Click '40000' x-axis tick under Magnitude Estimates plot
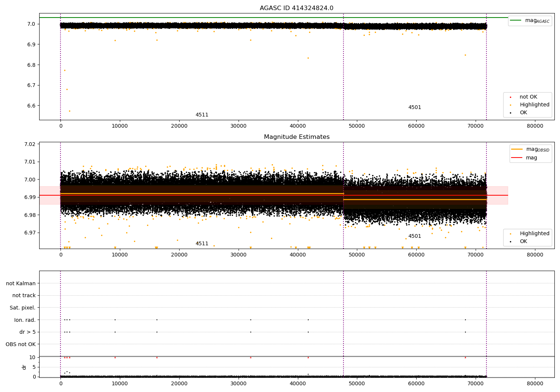 point(298,255)
